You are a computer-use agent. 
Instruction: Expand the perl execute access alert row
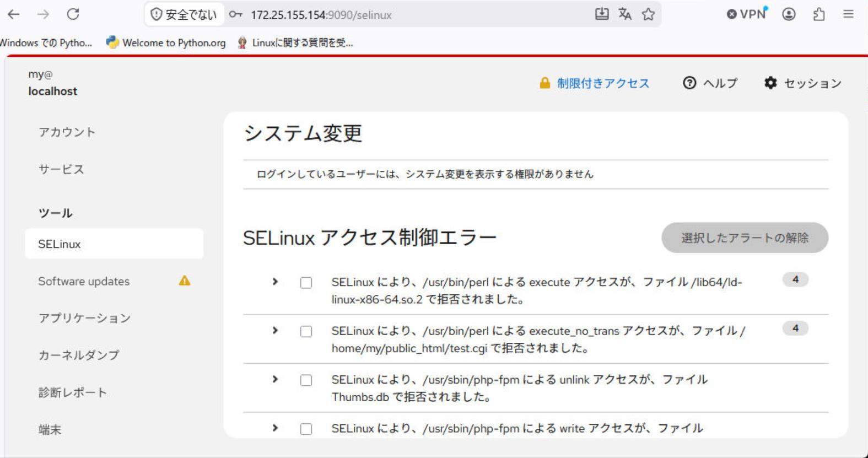coord(275,282)
